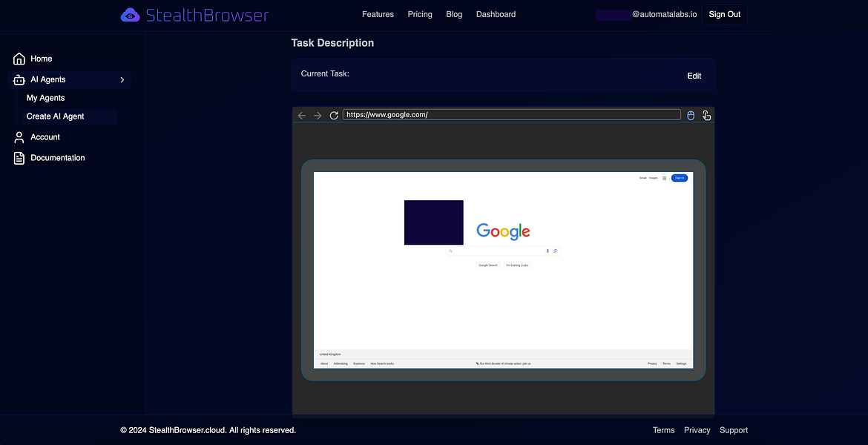Click the forward navigation arrow

pyautogui.click(x=318, y=115)
